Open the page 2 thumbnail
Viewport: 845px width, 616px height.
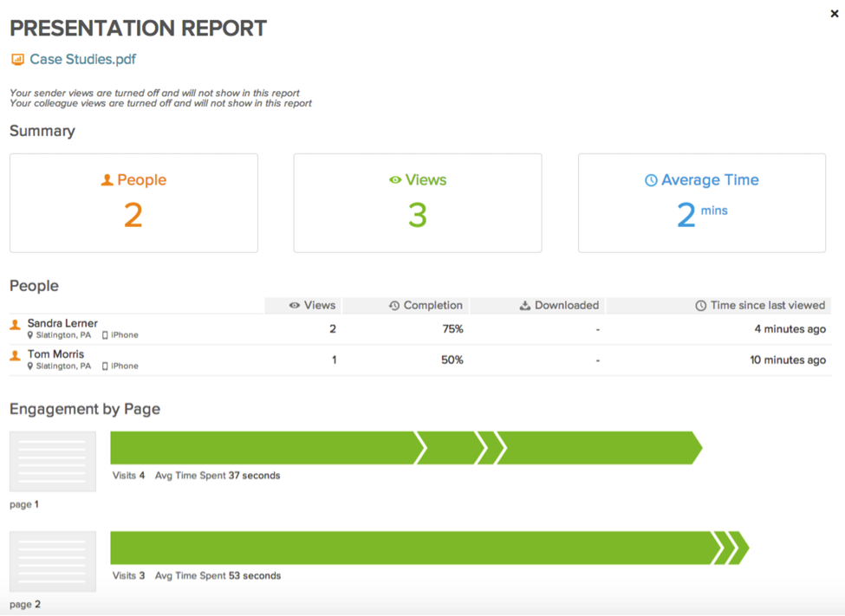53,561
